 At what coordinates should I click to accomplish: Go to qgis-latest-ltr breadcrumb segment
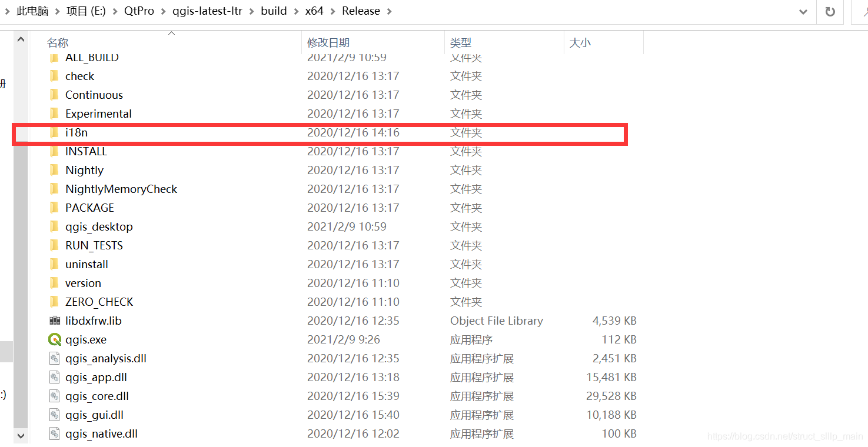(207, 11)
